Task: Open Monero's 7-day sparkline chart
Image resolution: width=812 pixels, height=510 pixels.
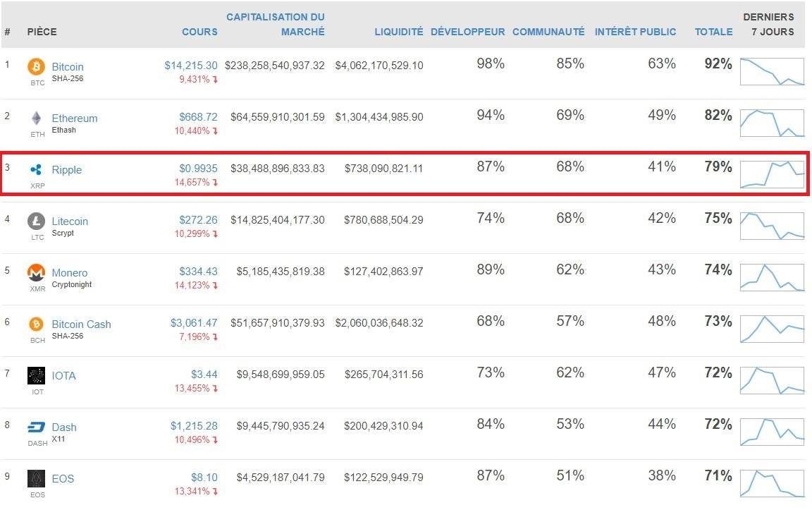Action: [772, 277]
